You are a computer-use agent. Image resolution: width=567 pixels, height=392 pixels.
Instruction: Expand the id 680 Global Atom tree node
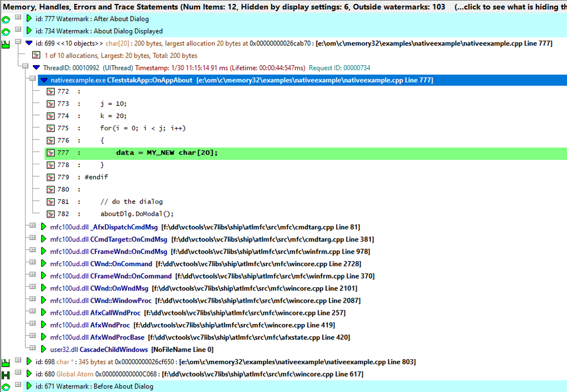pyautogui.click(x=18, y=372)
